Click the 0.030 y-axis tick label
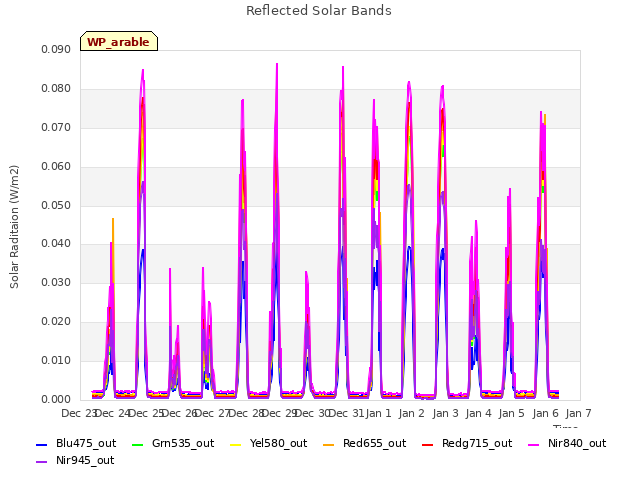 tap(56, 282)
